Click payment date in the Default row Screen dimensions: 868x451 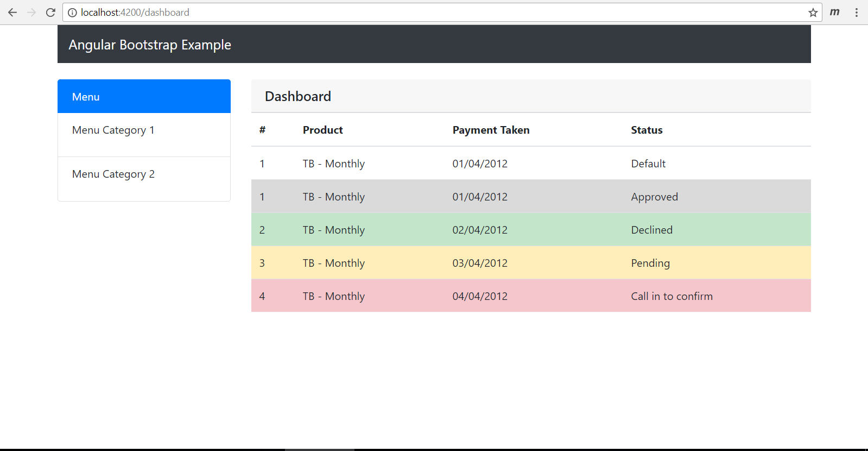[480, 164]
